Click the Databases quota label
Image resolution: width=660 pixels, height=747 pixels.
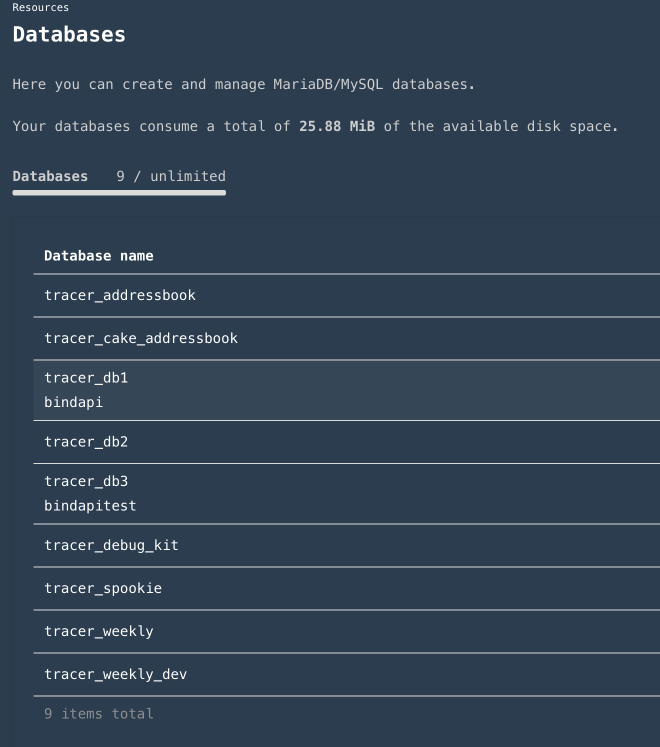point(50,176)
